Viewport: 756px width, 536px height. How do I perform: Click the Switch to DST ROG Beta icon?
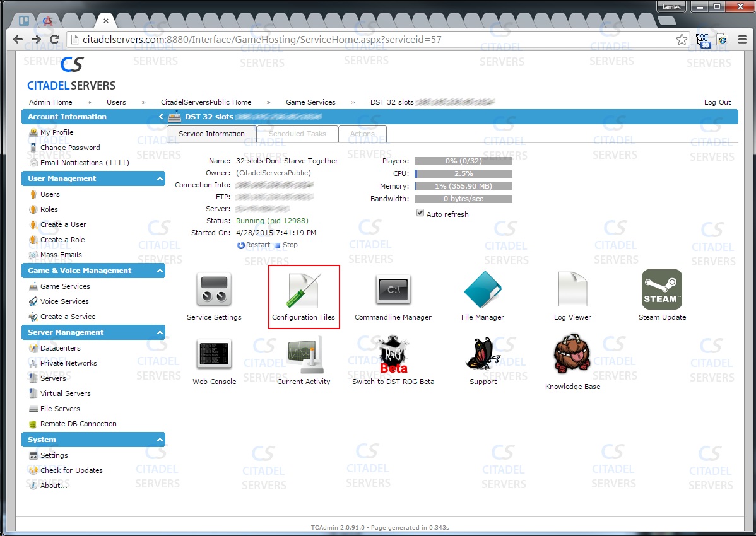pos(393,355)
